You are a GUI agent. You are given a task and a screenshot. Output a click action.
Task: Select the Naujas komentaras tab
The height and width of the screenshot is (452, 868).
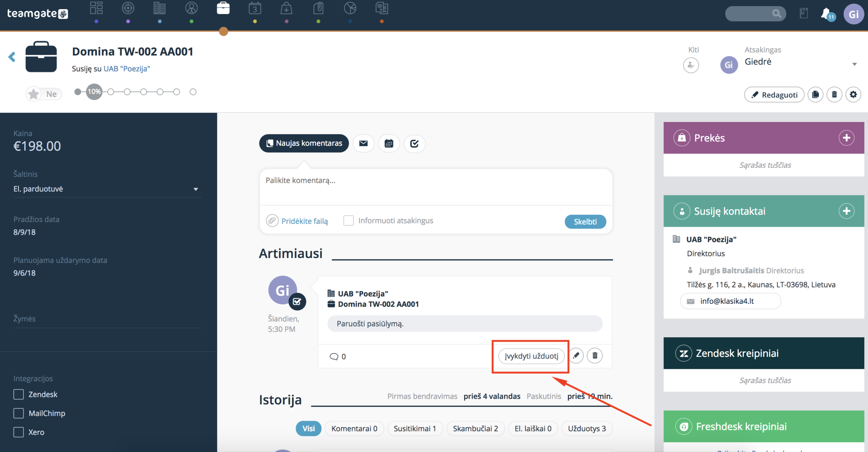304,143
